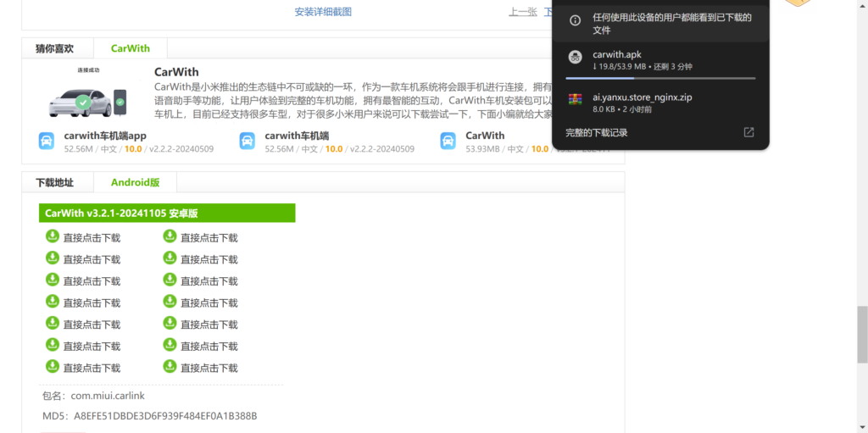868x433 pixels.
Task: Click the carwith.apk incognito file icon
Action: (x=576, y=59)
